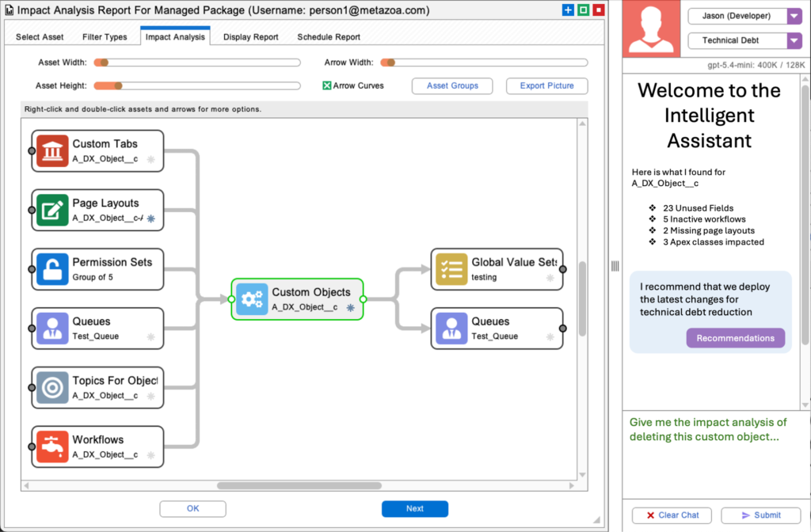Click the Custom Tabs bank icon
This screenshot has height=532, width=811.
pyautogui.click(x=52, y=150)
